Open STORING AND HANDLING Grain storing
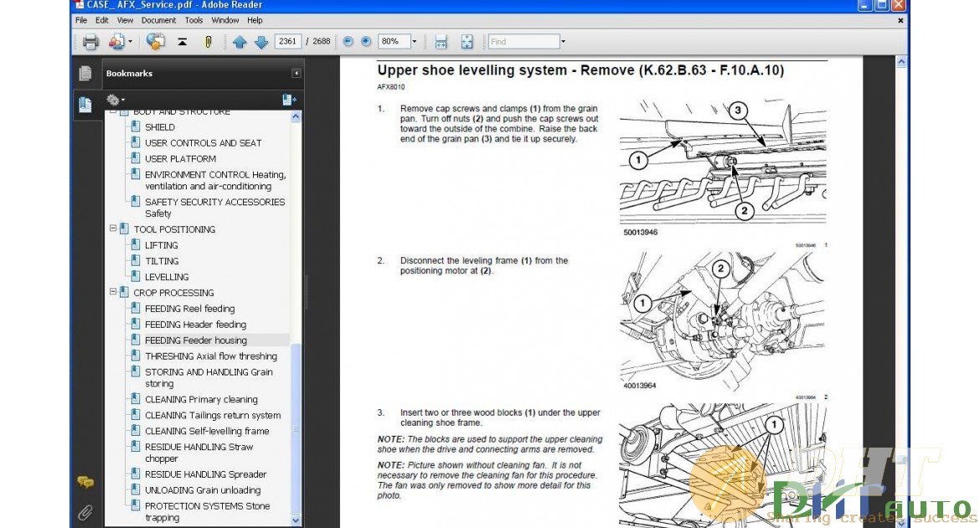Image resolution: width=980 pixels, height=528 pixels. 209,377
